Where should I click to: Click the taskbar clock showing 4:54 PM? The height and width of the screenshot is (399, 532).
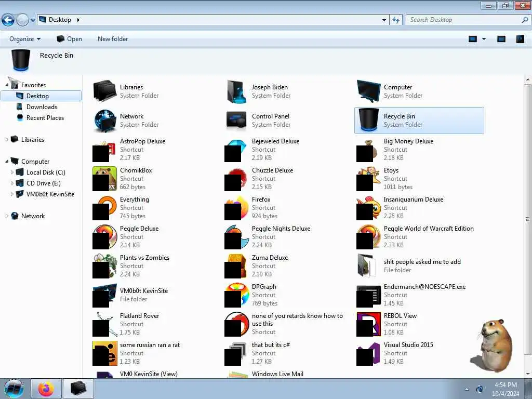pos(506,389)
